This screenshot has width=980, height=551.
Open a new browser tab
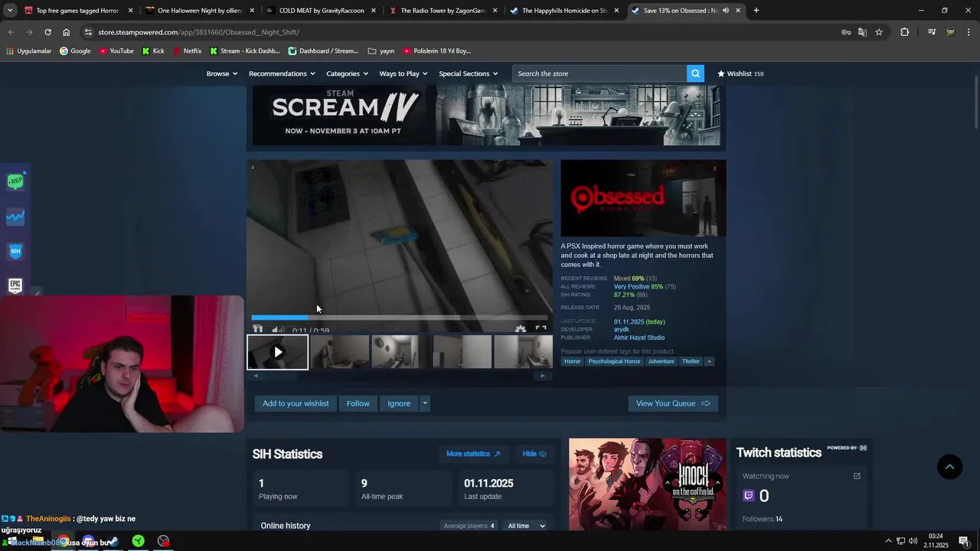pyautogui.click(x=756, y=11)
